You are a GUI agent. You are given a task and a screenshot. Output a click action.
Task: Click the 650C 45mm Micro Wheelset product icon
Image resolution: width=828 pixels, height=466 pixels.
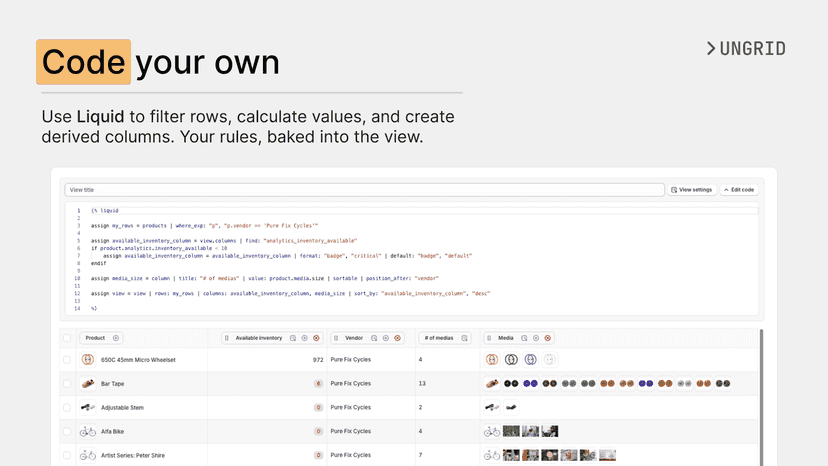tap(88, 360)
